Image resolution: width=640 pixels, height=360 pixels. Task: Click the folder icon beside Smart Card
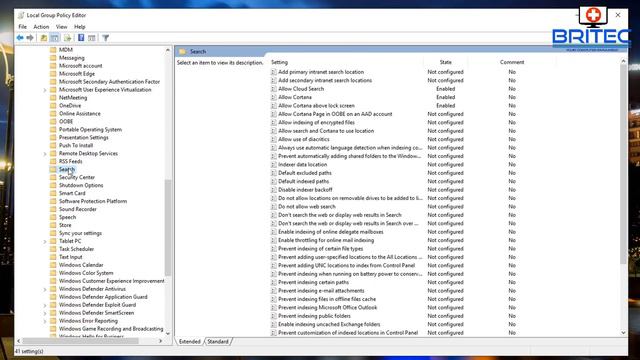click(x=53, y=193)
